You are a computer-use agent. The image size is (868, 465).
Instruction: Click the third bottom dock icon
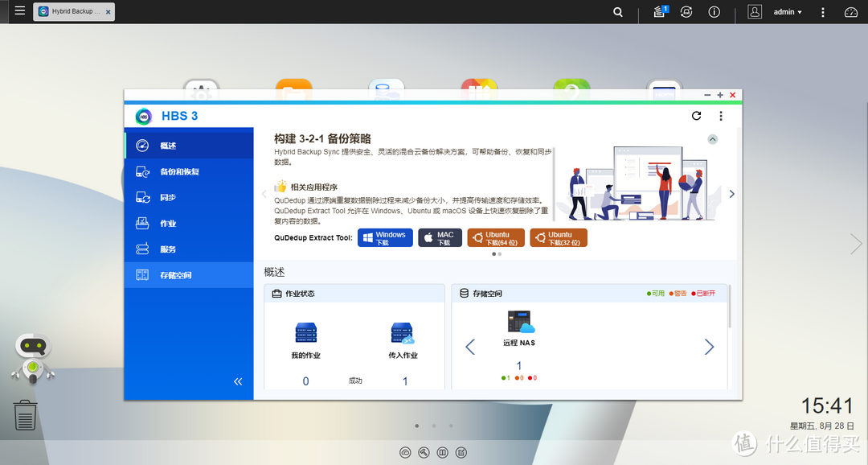[442, 453]
